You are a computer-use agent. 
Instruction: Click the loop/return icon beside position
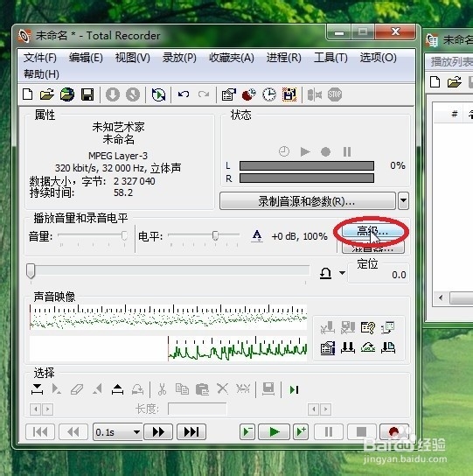[x=325, y=273]
